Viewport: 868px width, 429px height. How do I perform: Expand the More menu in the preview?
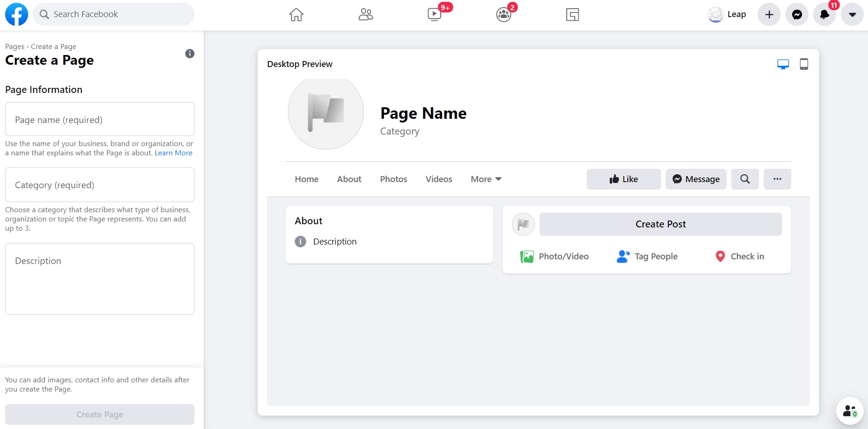tap(485, 179)
